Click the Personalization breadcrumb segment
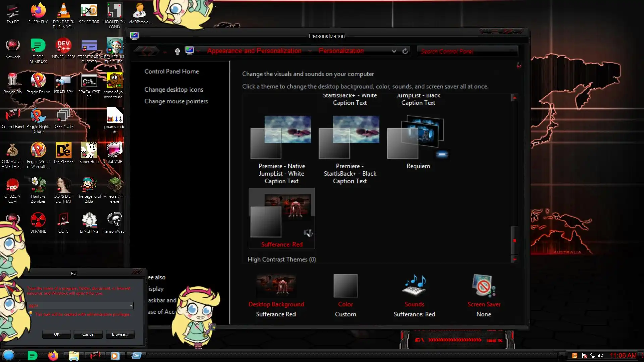Image resolution: width=644 pixels, height=362 pixels. pyautogui.click(x=341, y=51)
